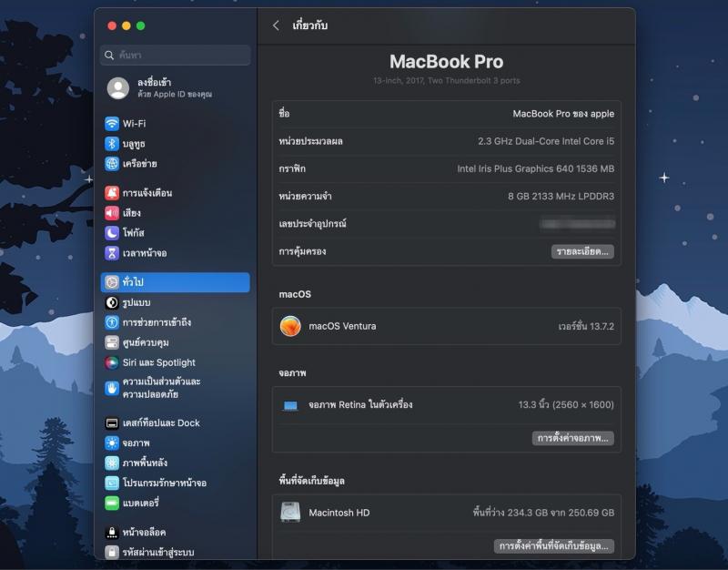Viewport: 728px width, 570px height.
Task: Click the blurred serial number value
Action: pyautogui.click(x=577, y=224)
